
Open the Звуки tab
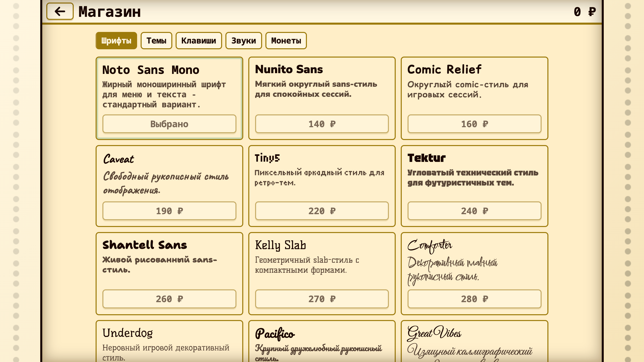244,40
